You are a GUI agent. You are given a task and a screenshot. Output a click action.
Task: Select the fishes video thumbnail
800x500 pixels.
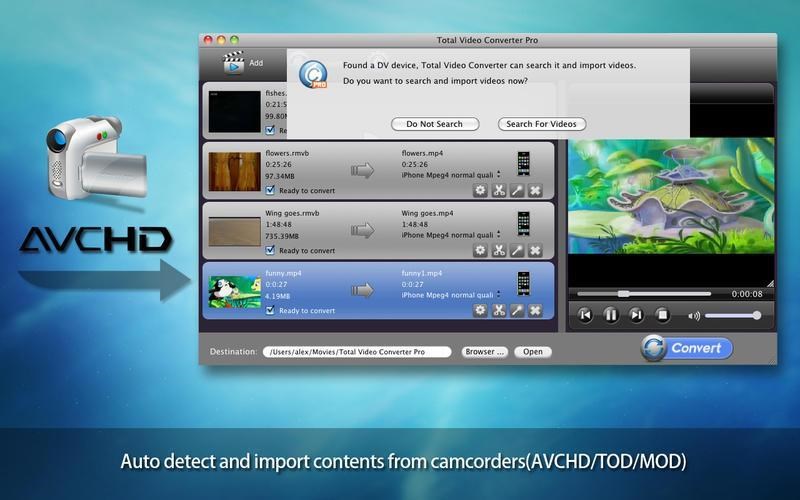tap(235, 112)
